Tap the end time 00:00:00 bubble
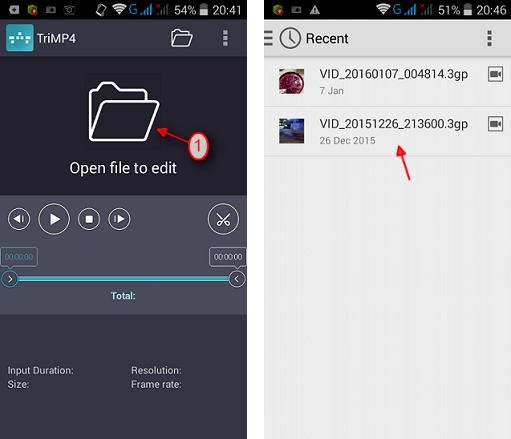The height and width of the screenshot is (439, 511). pyautogui.click(x=228, y=257)
